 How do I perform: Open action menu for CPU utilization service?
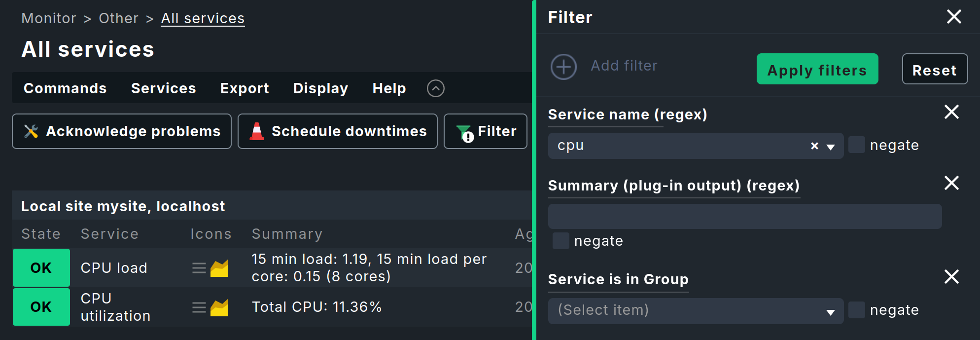(x=199, y=307)
